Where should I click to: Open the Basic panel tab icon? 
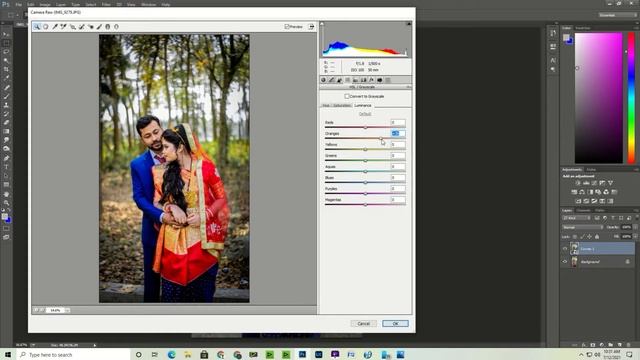point(323,80)
